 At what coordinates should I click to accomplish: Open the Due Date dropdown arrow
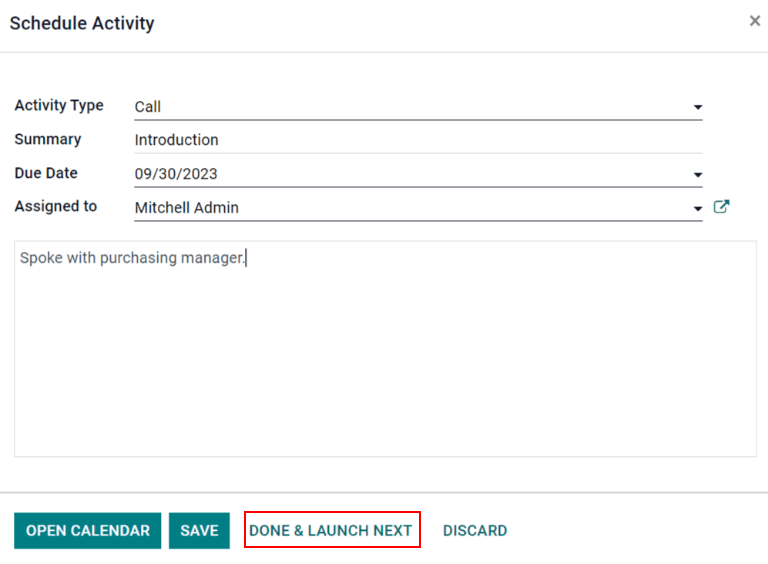[697, 175]
